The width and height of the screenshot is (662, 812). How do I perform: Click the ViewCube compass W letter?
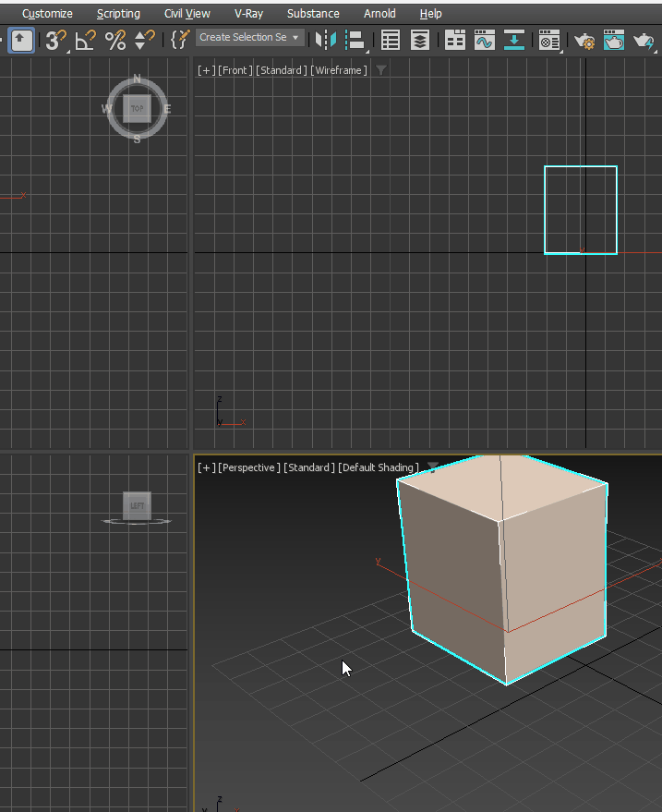pyautogui.click(x=106, y=109)
